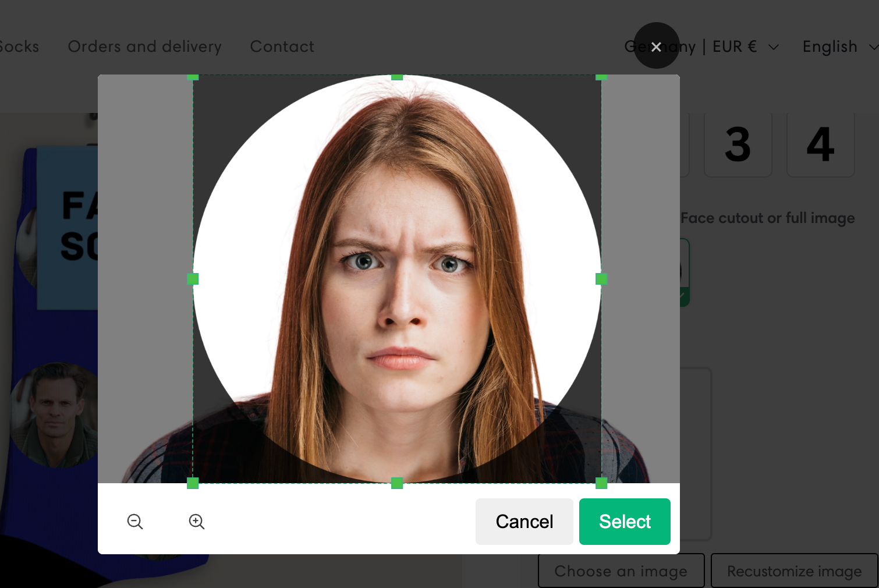This screenshot has width=879, height=588.
Task: Click the Face cutout or full image label
Action: [x=767, y=218]
